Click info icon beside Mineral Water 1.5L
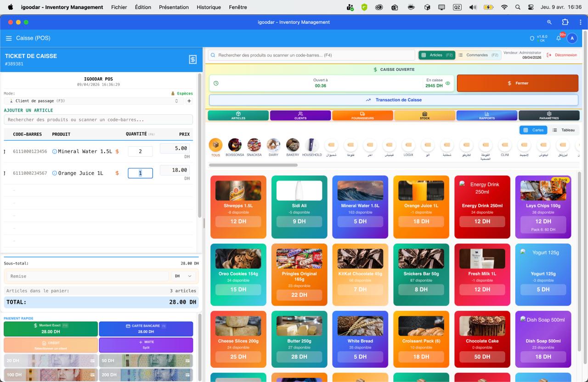Viewport: 588px width, 382px height. 55,151
